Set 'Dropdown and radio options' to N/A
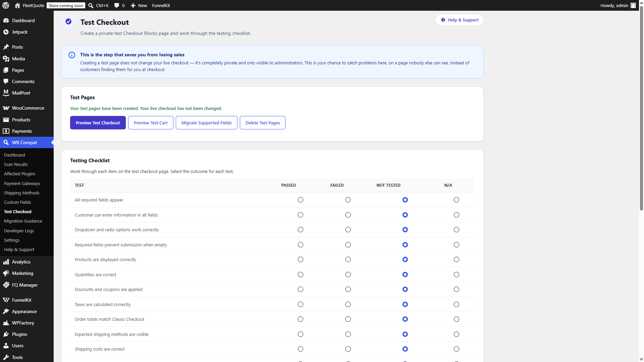Image resolution: width=644 pixels, height=362 pixels. coord(457,230)
